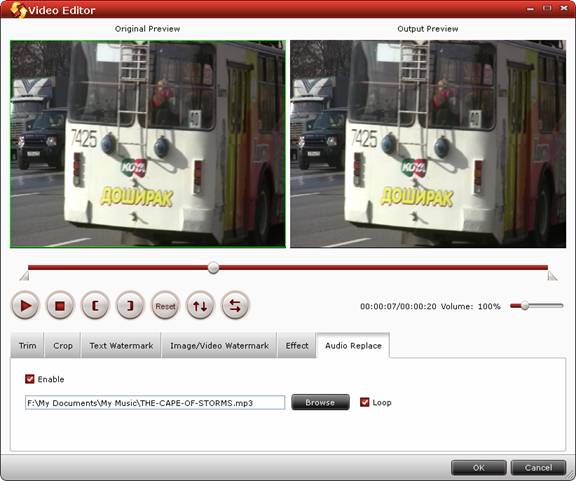Set trim start with left bracket button
Image resolution: width=576 pixels, height=481 pixels.
(x=95, y=305)
